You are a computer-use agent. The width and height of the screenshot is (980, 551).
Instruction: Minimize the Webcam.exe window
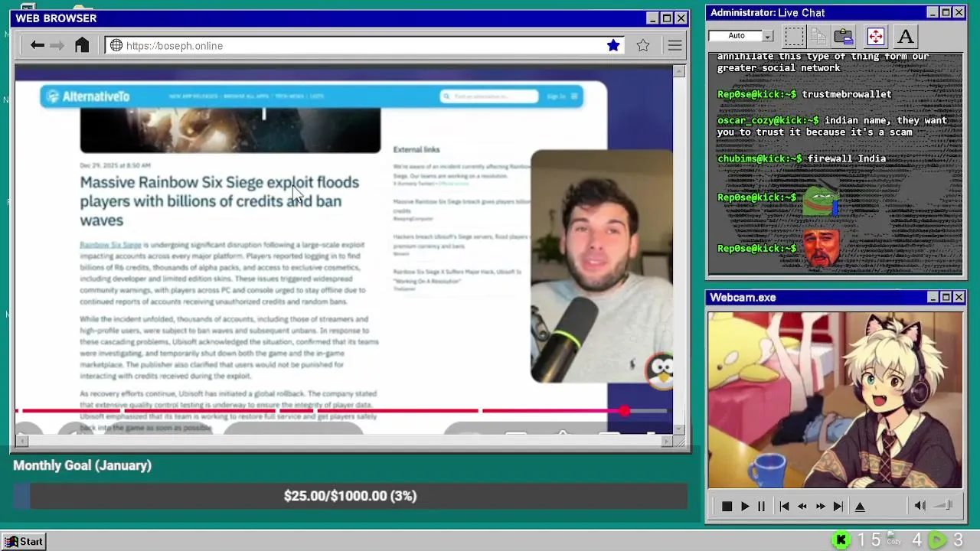(933, 297)
